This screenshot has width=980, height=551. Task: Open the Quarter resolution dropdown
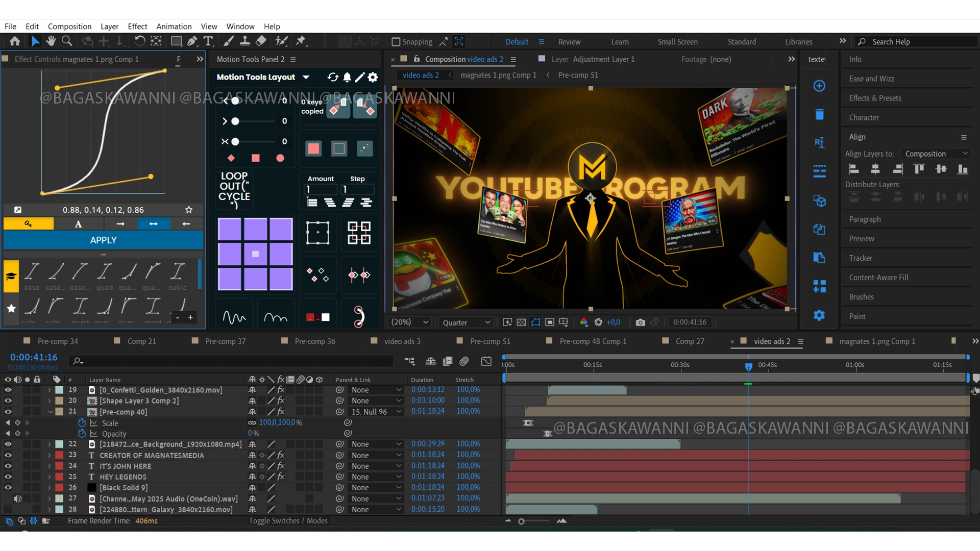467,322
